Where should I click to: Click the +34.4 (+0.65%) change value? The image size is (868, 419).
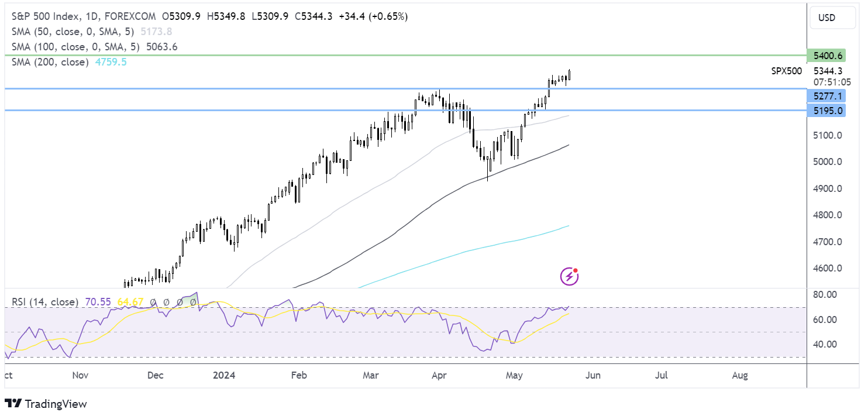374,16
